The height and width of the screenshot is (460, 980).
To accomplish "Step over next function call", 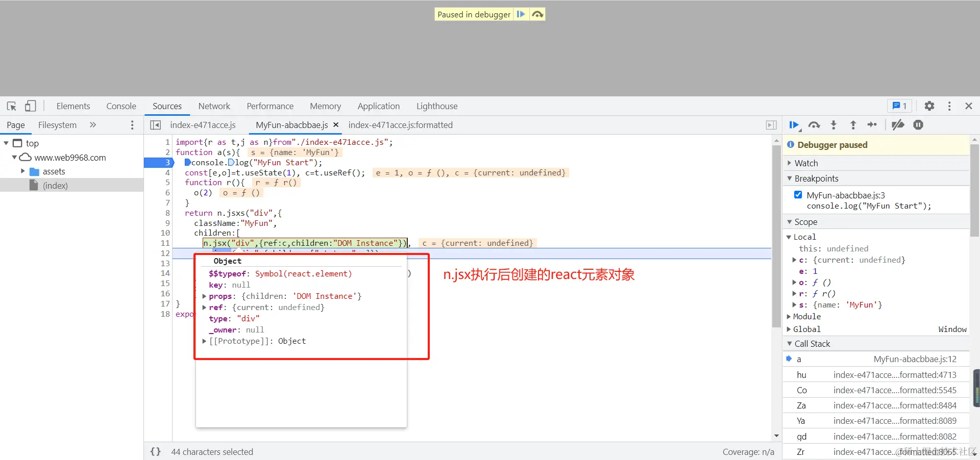I will 814,125.
